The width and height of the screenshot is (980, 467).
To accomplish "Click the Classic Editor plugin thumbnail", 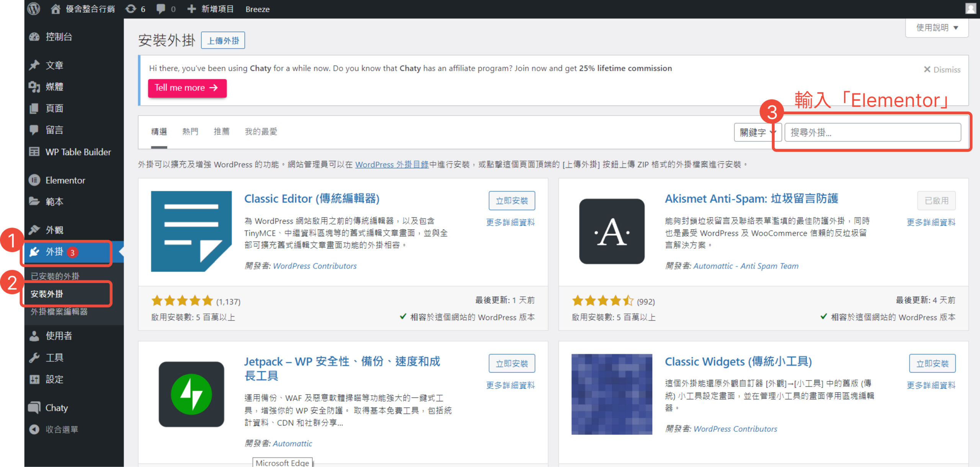I will click(191, 231).
